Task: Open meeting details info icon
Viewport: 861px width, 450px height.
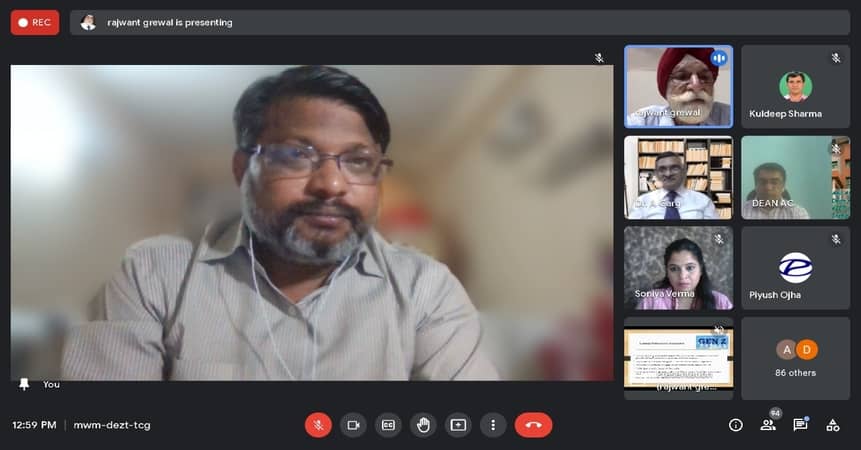Action: pyautogui.click(x=736, y=425)
